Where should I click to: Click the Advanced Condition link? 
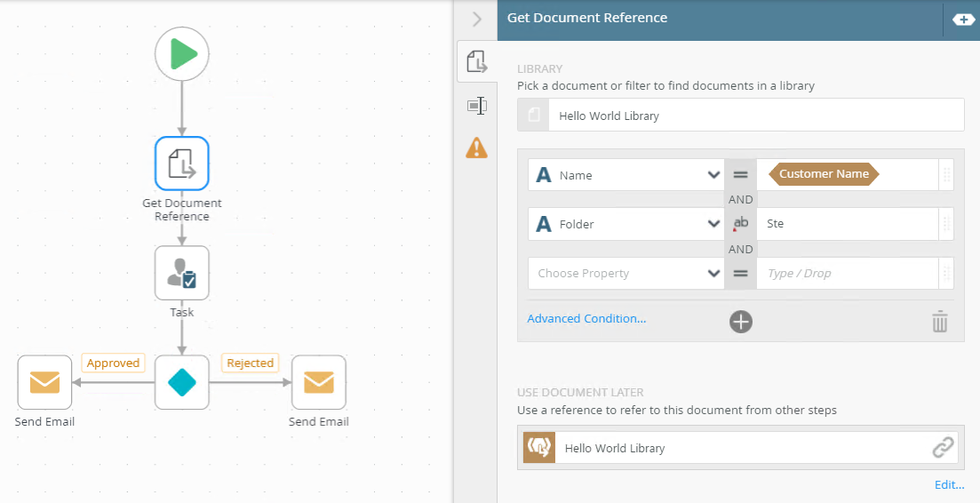pyautogui.click(x=586, y=319)
